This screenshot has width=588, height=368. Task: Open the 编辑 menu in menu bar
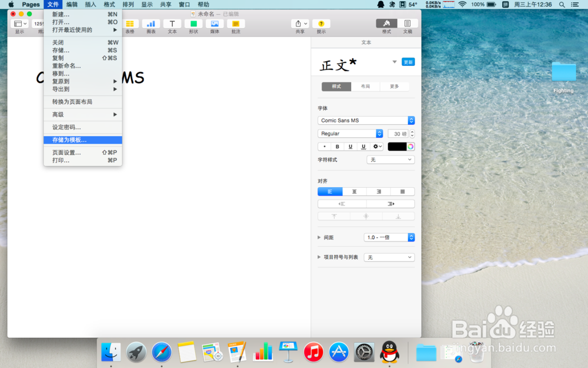[x=72, y=5]
